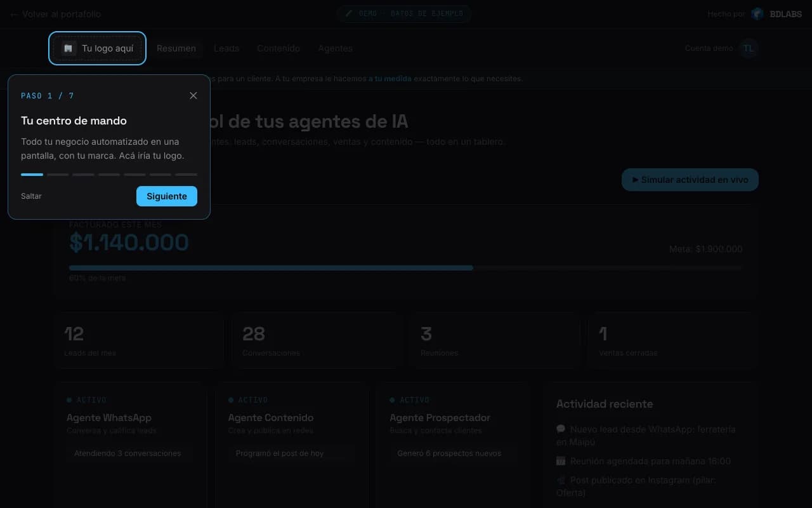Click the tour step progress indicator
Image resolution: width=812 pixels, height=508 pixels.
coord(109,174)
